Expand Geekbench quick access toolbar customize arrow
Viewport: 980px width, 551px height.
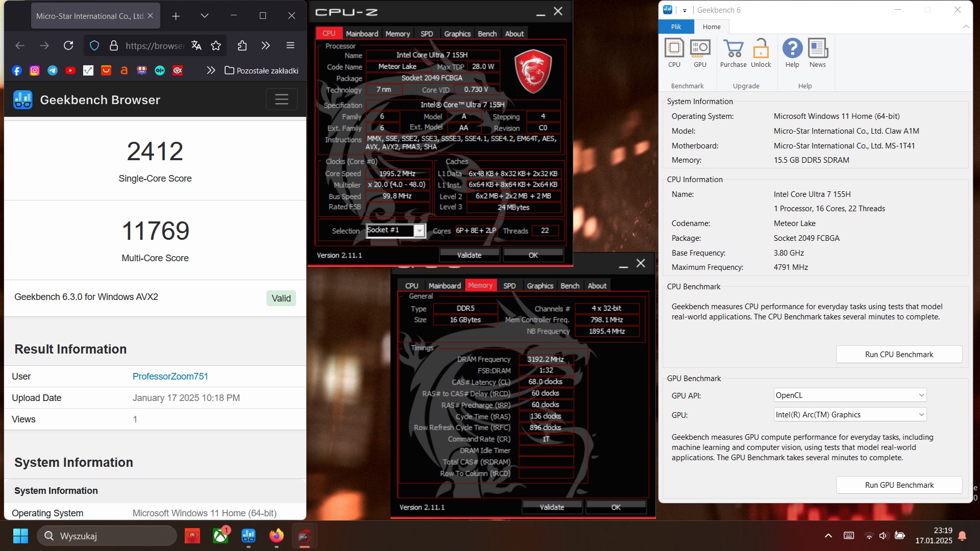[x=684, y=10]
